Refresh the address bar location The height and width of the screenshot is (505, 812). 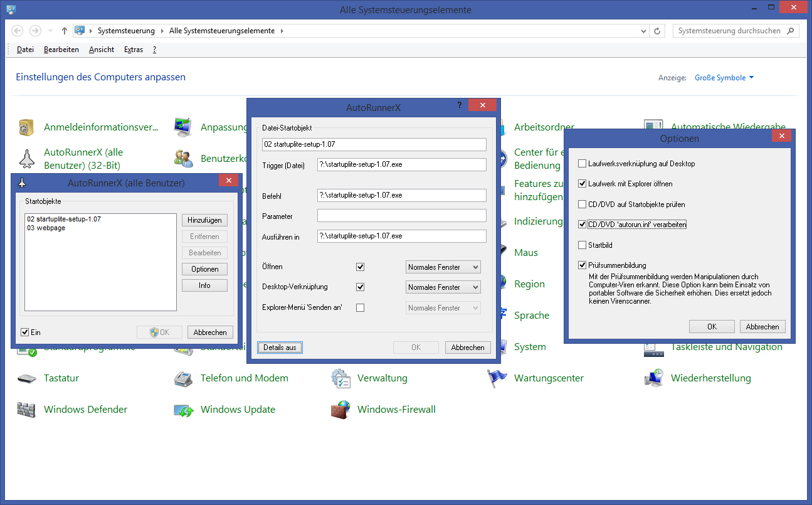click(x=657, y=31)
